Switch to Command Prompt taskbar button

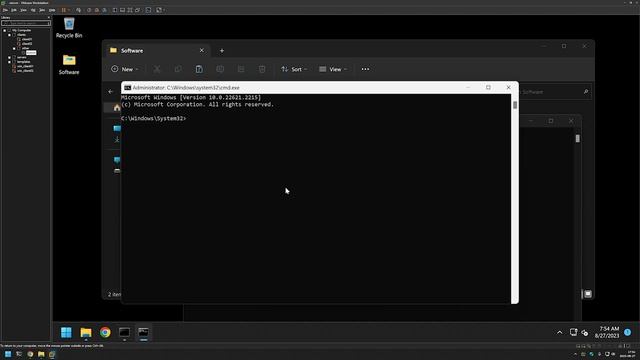pos(143,332)
